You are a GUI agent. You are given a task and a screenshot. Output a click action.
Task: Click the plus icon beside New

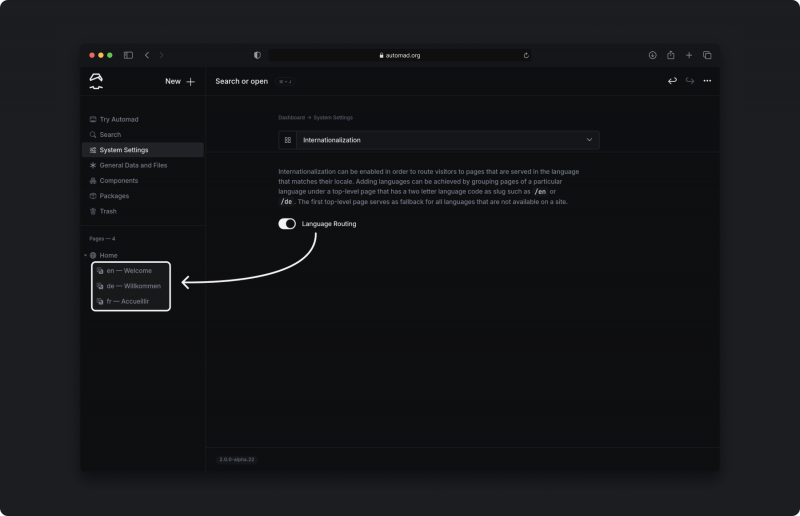click(x=191, y=81)
